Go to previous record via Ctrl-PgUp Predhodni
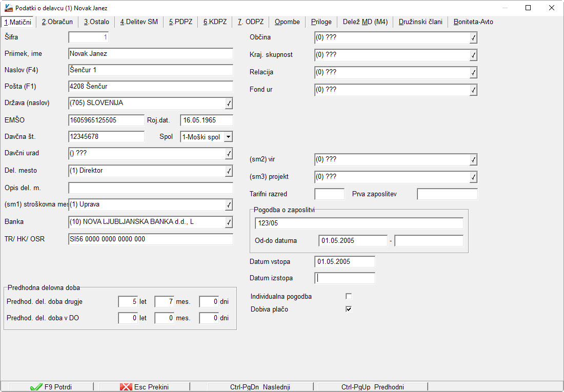The height and width of the screenshot is (392, 564). click(372, 387)
